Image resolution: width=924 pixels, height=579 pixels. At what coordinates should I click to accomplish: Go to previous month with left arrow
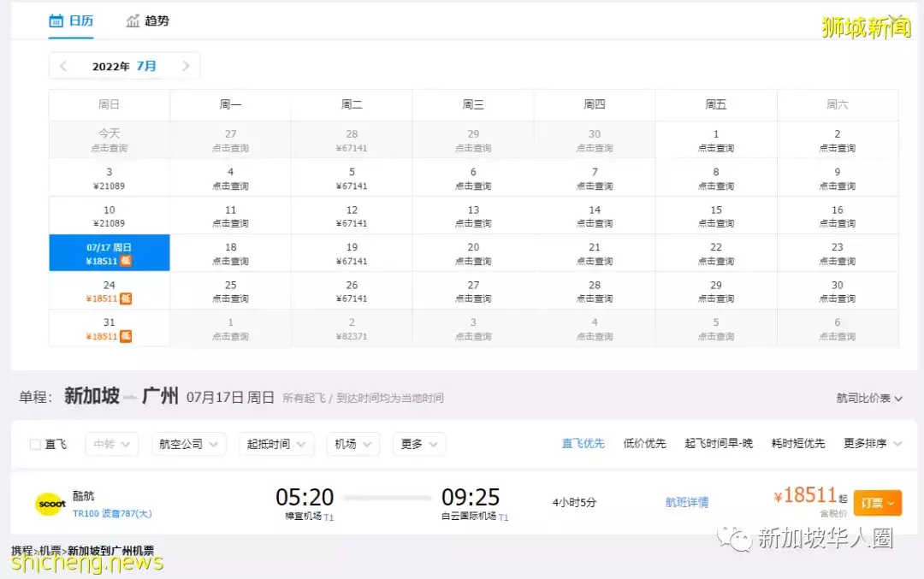[62, 66]
